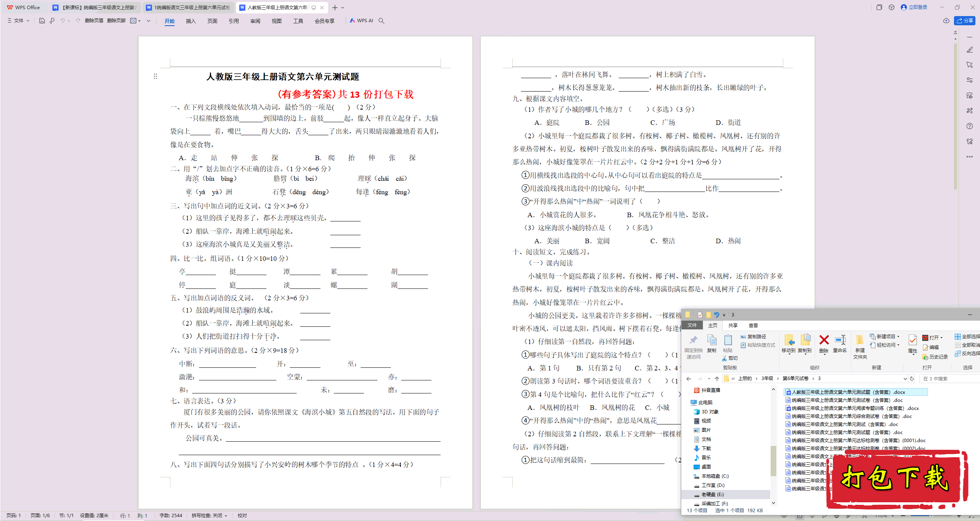Image resolution: width=980 pixels, height=521 pixels.
Task: Click 3年级 breadcrumb in Explorer address bar
Action: [x=767, y=378]
